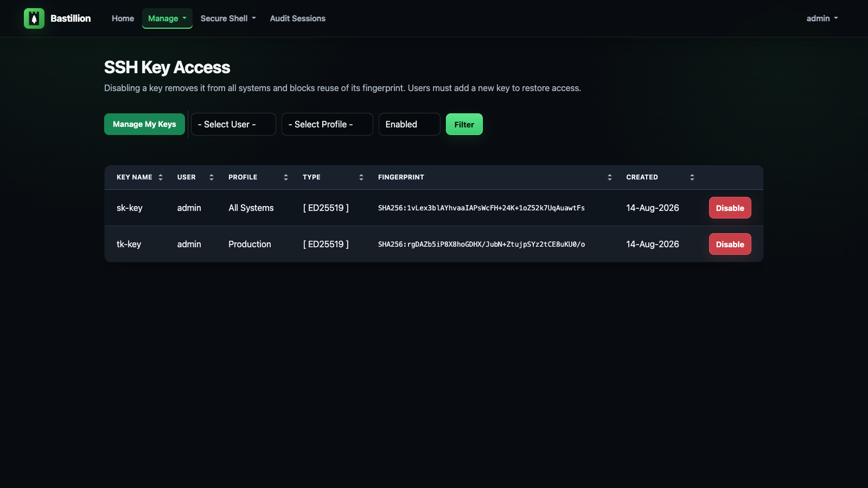
Task: Click the created date in tk-key row
Action: coord(653,244)
